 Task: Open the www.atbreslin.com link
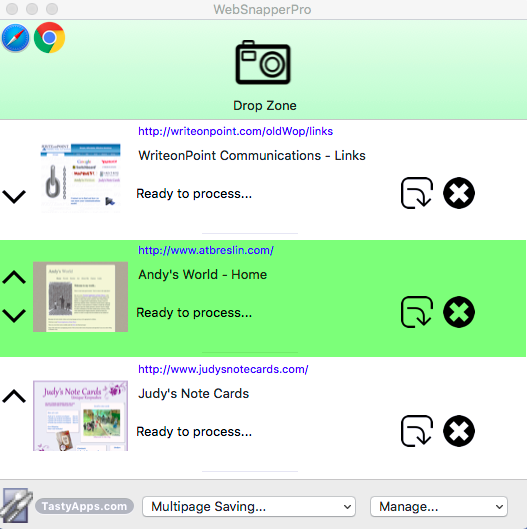tap(206, 250)
